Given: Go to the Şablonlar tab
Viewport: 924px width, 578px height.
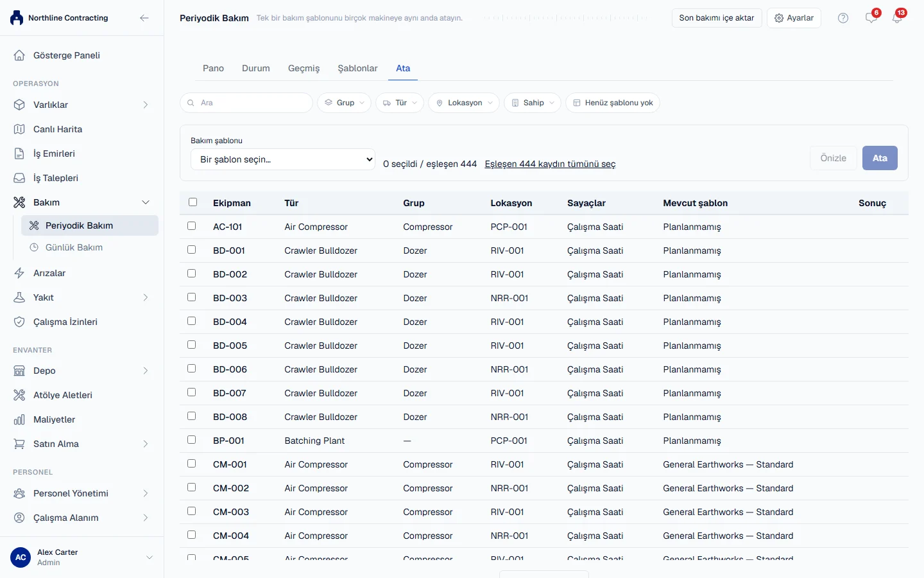Looking at the screenshot, I should [x=357, y=68].
